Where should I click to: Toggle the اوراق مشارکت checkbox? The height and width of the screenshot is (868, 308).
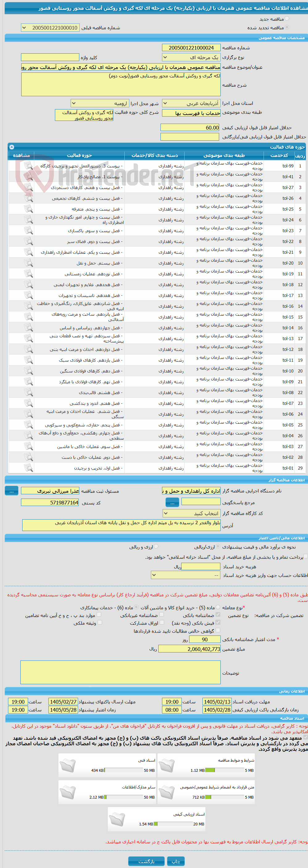[162, 622]
